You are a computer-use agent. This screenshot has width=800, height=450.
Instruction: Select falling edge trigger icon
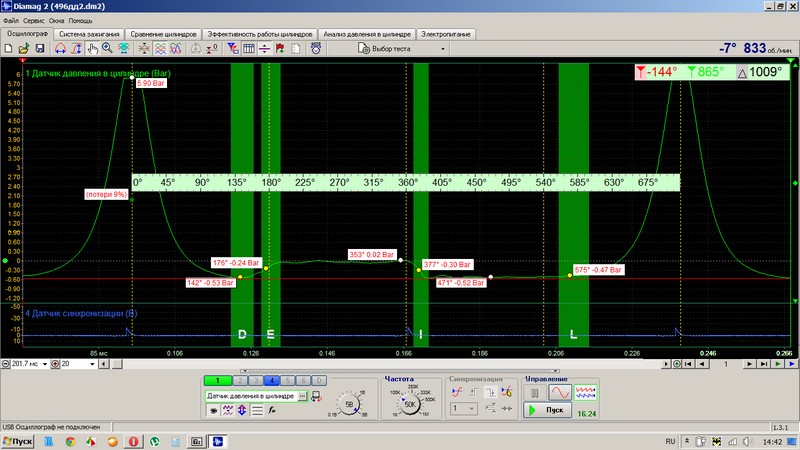tap(490, 392)
